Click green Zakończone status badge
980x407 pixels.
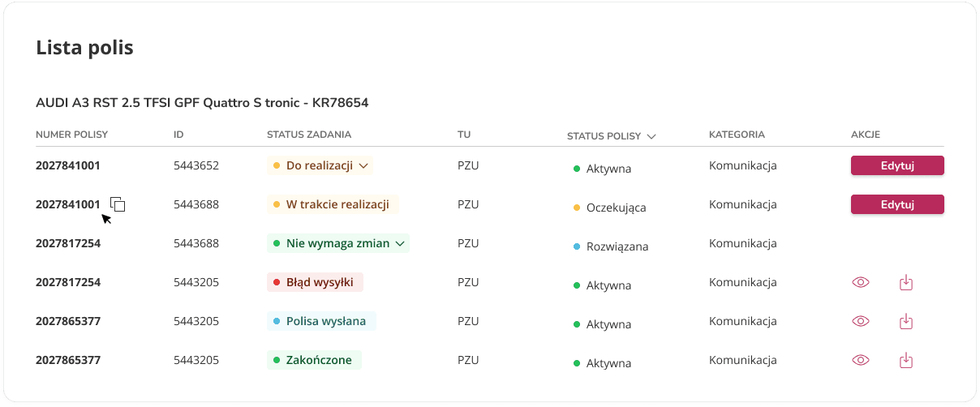[x=314, y=360]
